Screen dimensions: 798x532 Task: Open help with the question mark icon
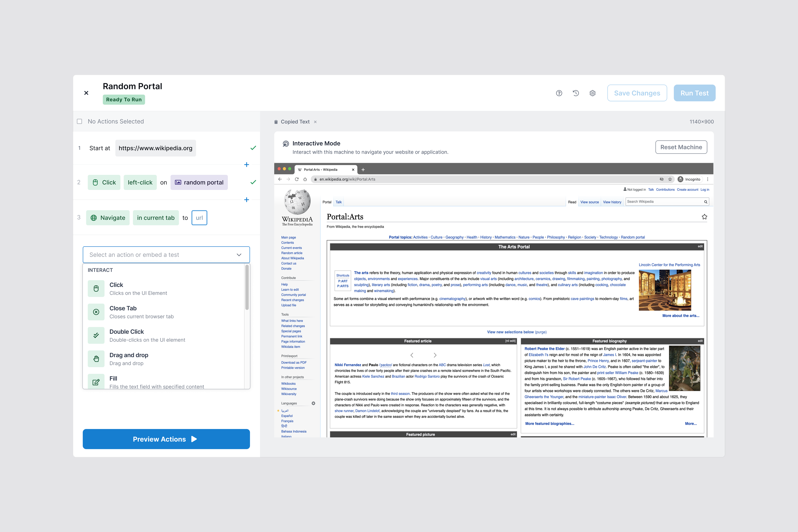[x=559, y=93]
